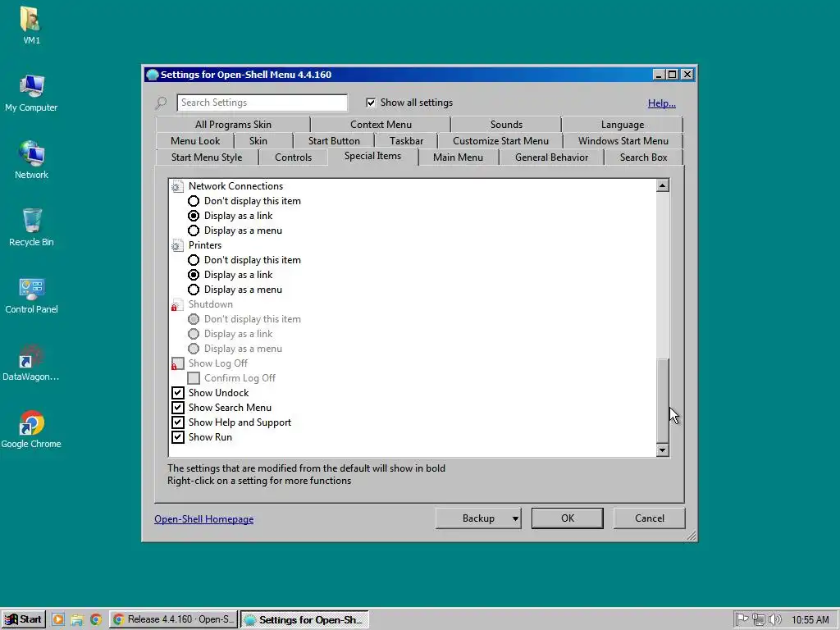Screen dimensions: 840x630
Task: Open the Customize Start Menu tab
Action: [500, 141]
